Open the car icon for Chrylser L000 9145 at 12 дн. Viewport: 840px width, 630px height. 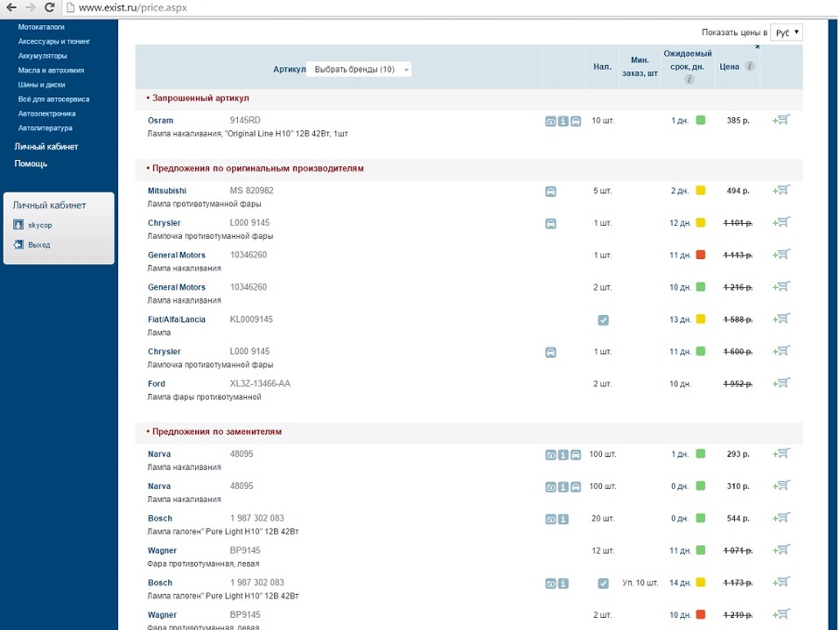click(x=550, y=224)
